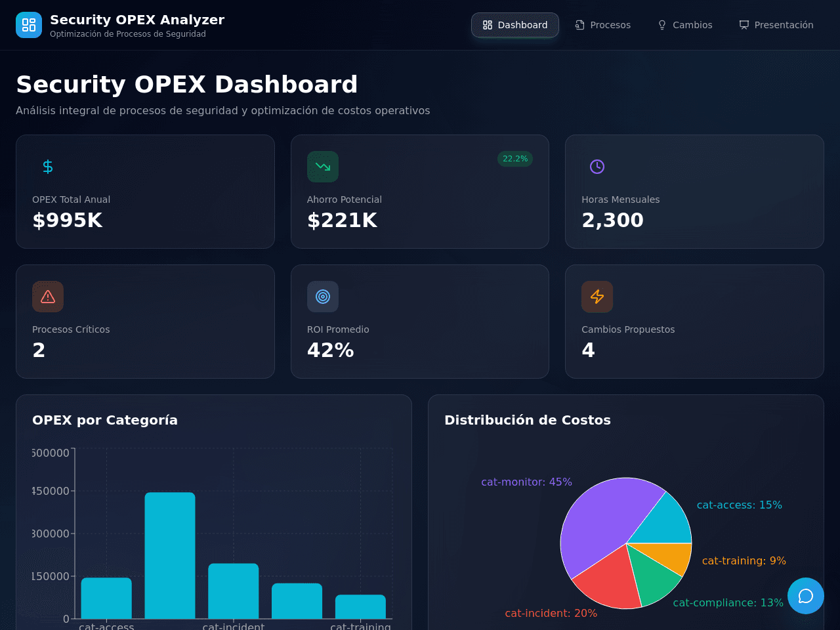Screen dimensions: 840x630
Task: Click the Presentación screen icon
Action: coord(744,25)
